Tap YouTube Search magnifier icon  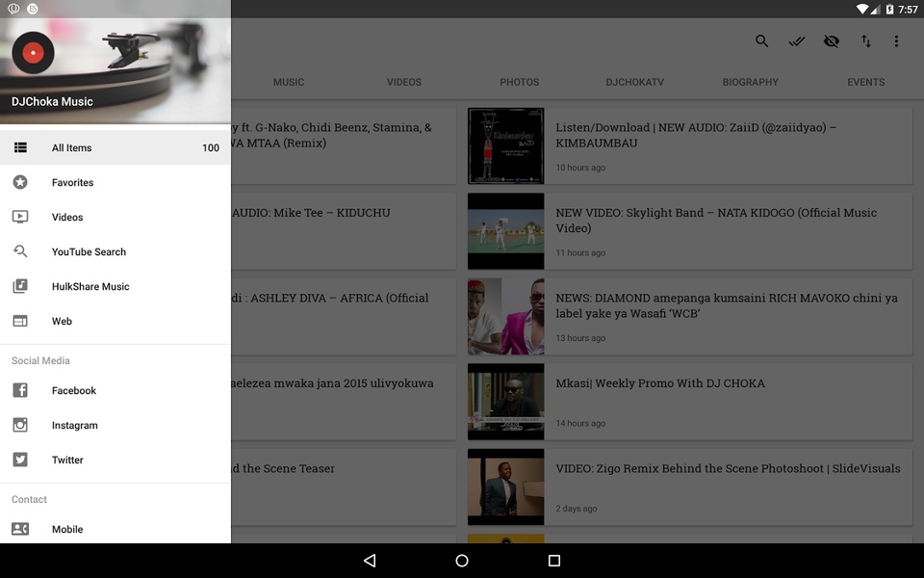[x=20, y=251]
